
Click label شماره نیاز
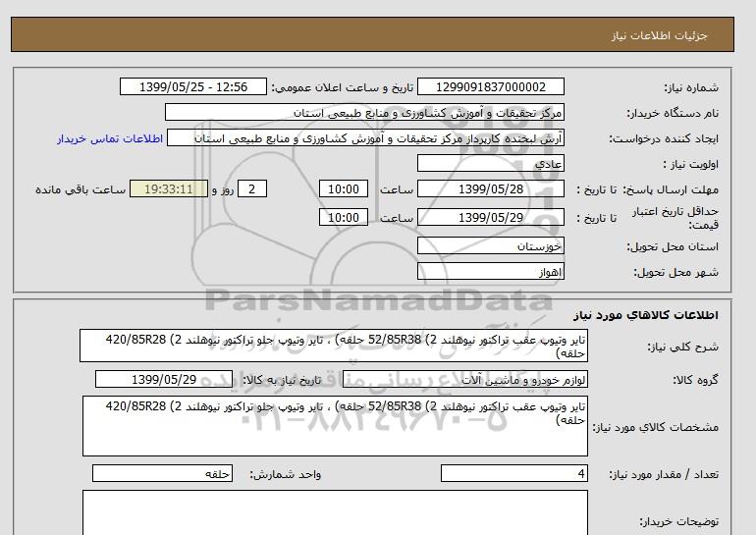pos(691,87)
